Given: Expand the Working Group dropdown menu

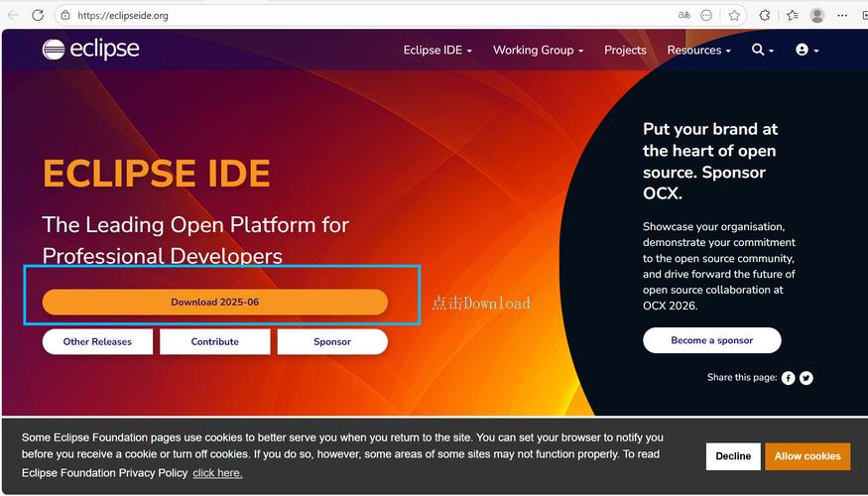Looking at the screenshot, I should pyautogui.click(x=538, y=50).
